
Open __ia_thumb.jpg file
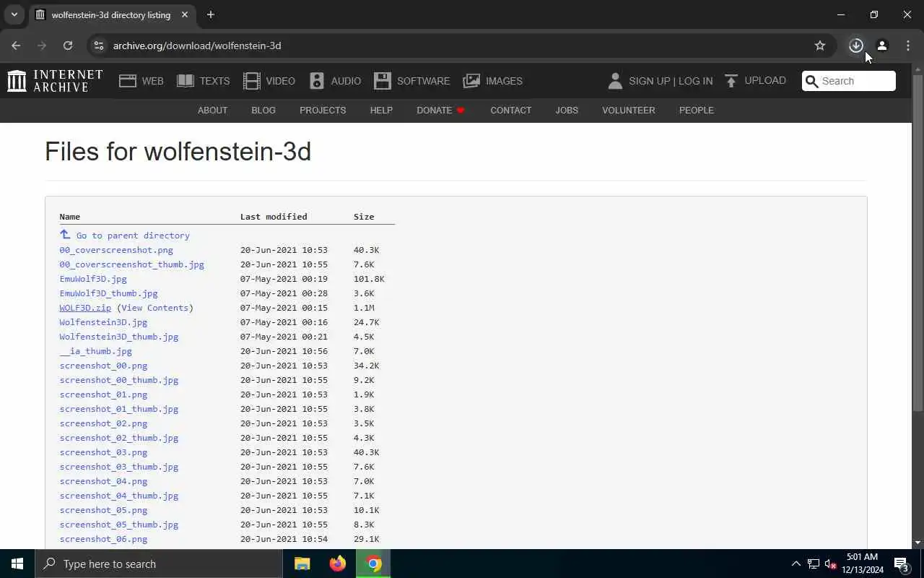(95, 351)
